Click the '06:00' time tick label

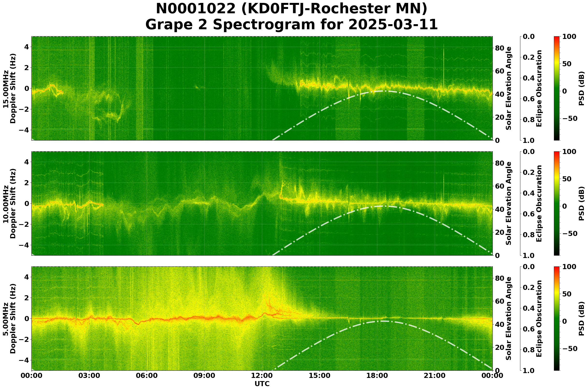click(147, 376)
